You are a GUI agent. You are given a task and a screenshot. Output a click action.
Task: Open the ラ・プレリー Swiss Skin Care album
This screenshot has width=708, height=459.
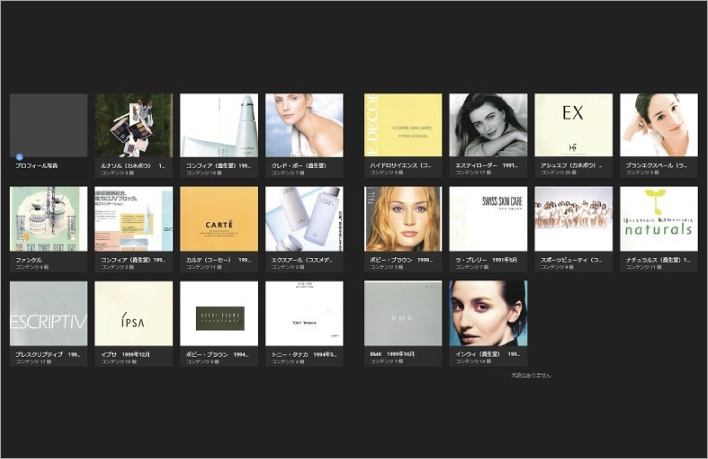point(488,219)
